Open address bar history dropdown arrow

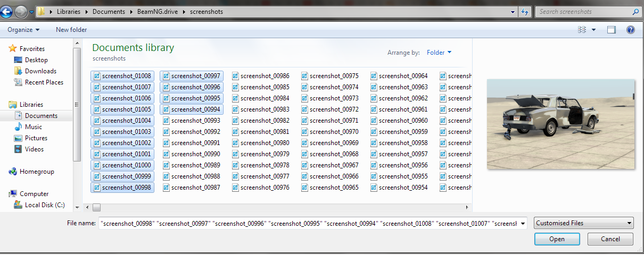513,11
